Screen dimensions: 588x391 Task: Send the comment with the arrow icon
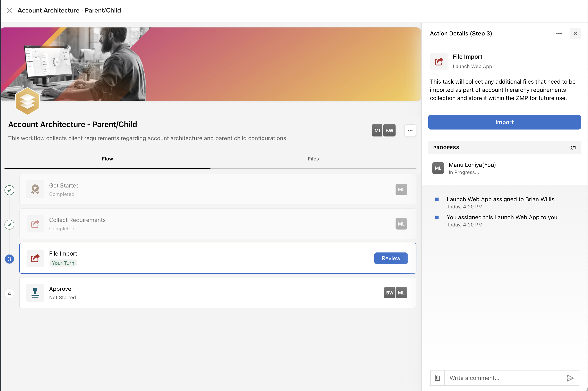(570, 378)
